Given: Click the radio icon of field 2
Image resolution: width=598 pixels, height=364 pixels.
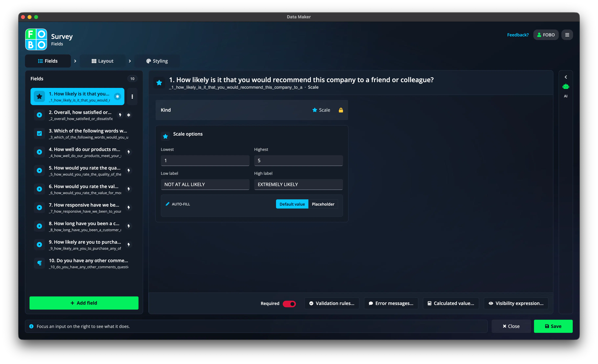Looking at the screenshot, I should pyautogui.click(x=39, y=115).
